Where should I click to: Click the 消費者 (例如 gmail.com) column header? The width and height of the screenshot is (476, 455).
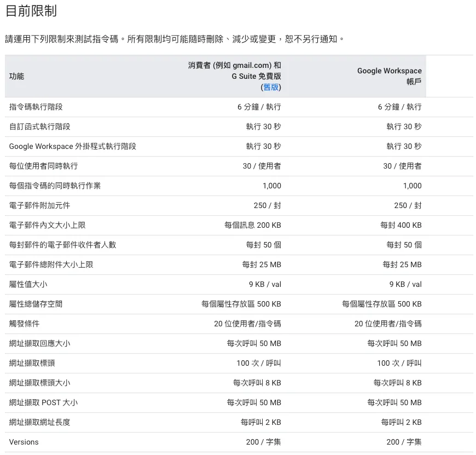[x=234, y=66]
